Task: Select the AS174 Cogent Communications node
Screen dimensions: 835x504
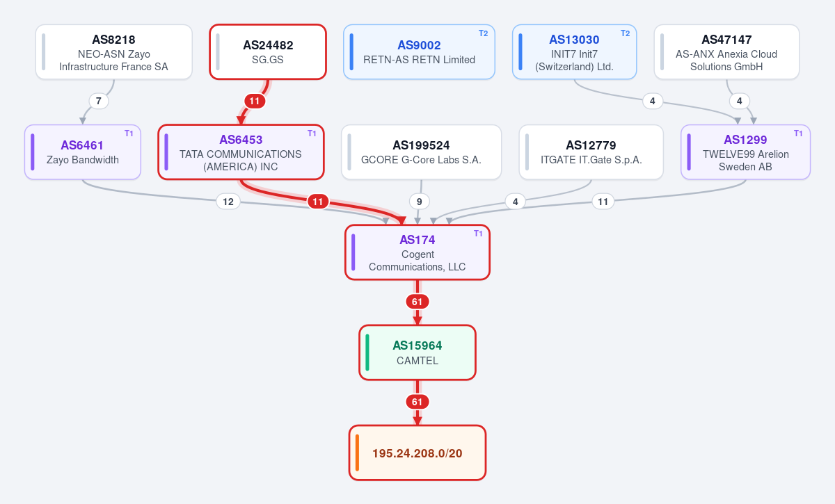Action: point(417,252)
